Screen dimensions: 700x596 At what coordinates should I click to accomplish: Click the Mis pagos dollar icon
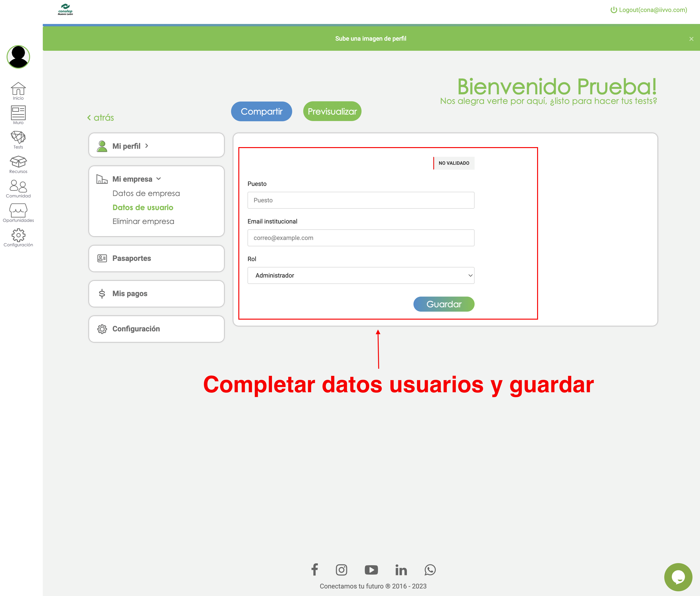102,294
